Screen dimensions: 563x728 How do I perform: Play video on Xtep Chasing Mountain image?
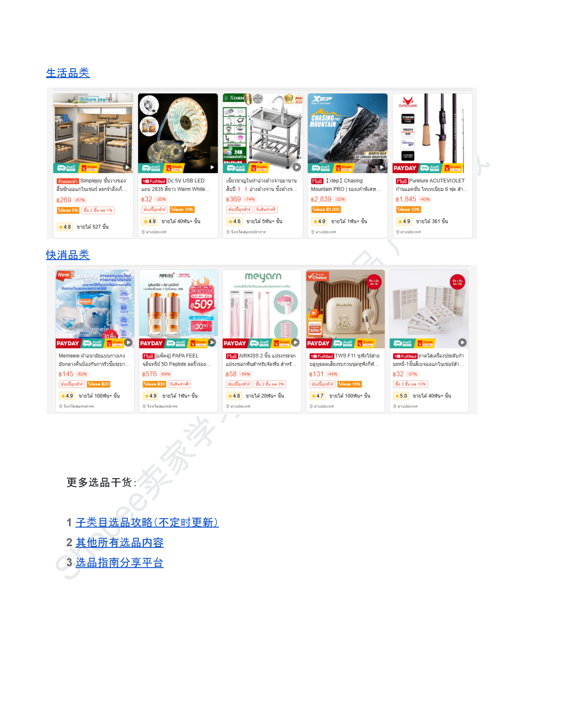382,167
